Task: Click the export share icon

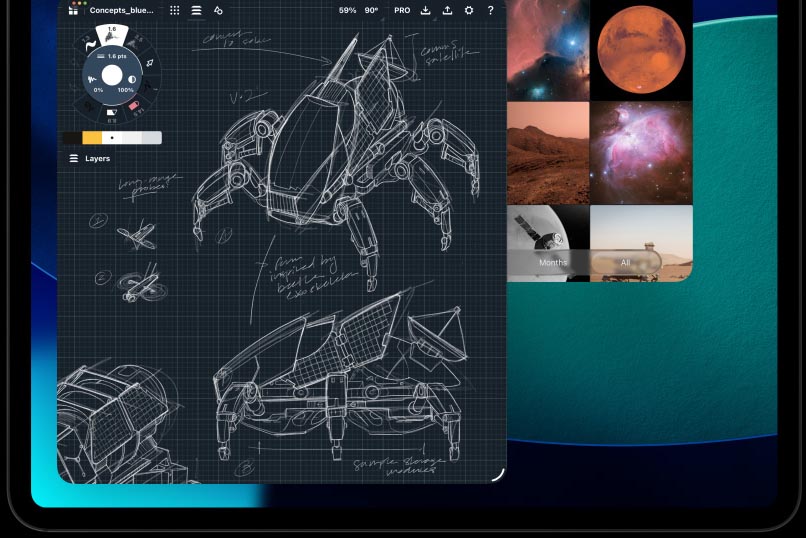Action: [x=447, y=10]
